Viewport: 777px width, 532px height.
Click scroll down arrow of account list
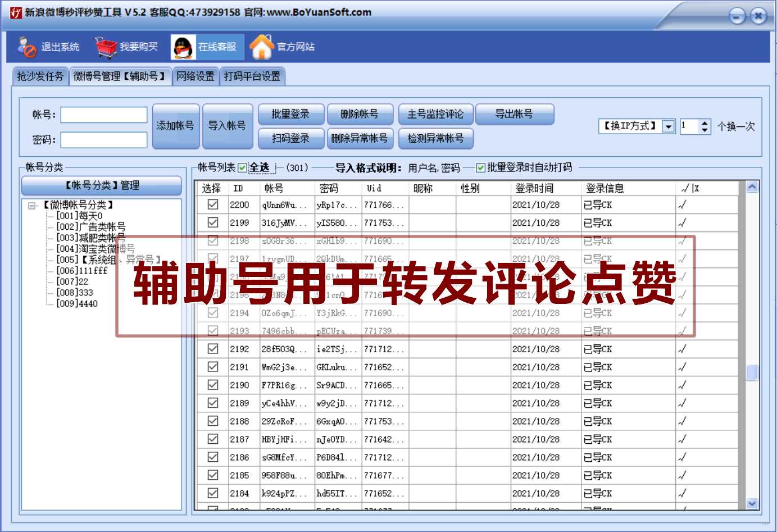click(x=752, y=503)
